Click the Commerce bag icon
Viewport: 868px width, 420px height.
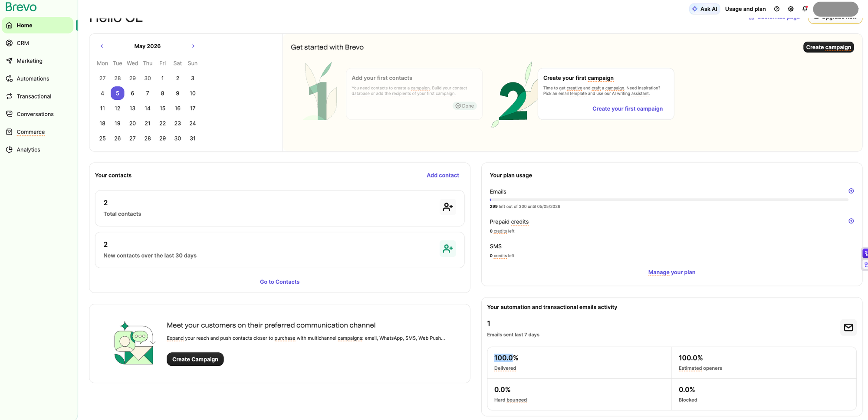pyautogui.click(x=9, y=132)
